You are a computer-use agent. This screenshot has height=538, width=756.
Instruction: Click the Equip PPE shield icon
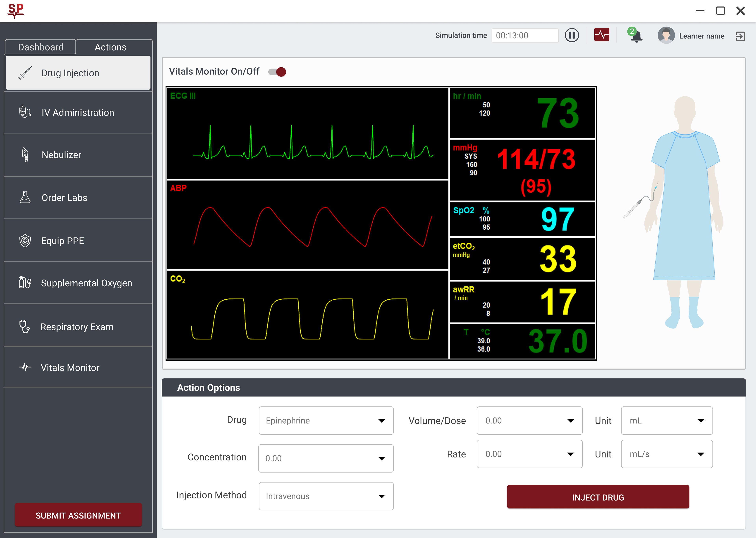point(25,240)
